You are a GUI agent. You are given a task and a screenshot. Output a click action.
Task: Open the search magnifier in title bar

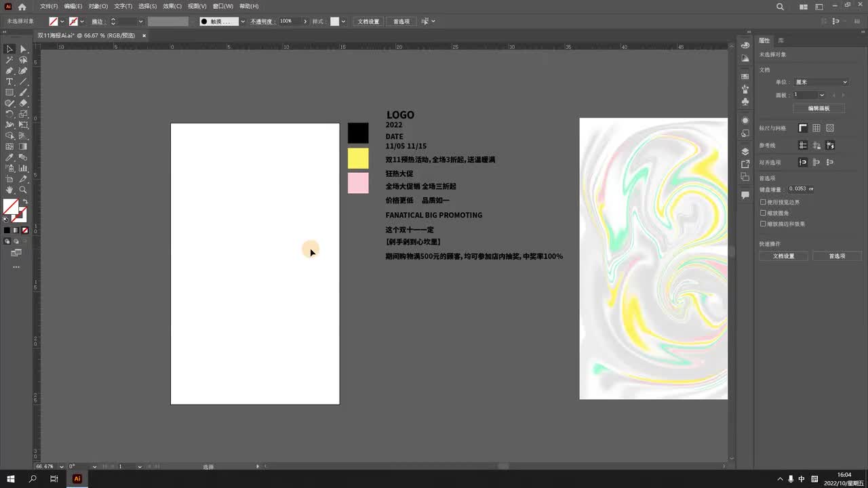click(780, 7)
